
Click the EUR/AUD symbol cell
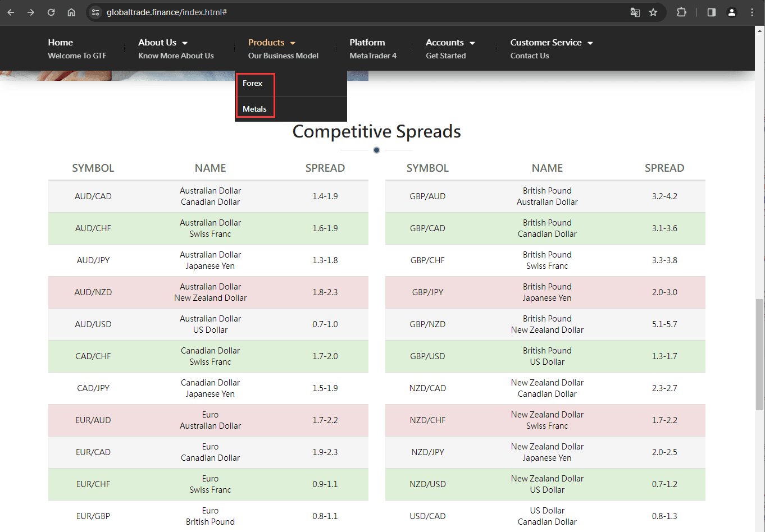93,420
